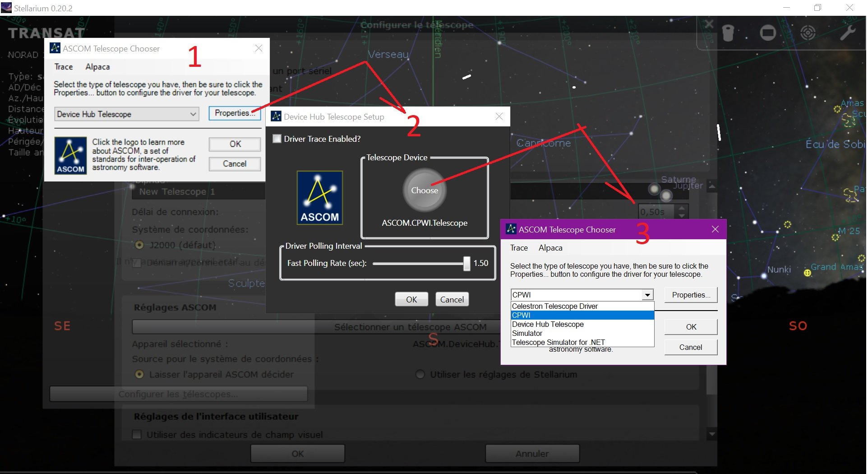
Task: Open the Device Hub Telescope combo box
Action: tap(127, 114)
